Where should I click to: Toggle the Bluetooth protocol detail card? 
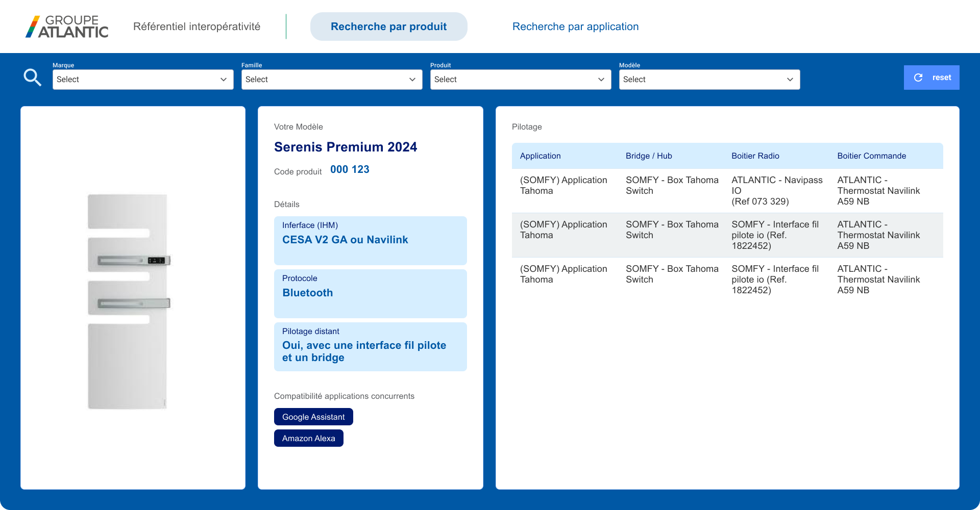[370, 293]
